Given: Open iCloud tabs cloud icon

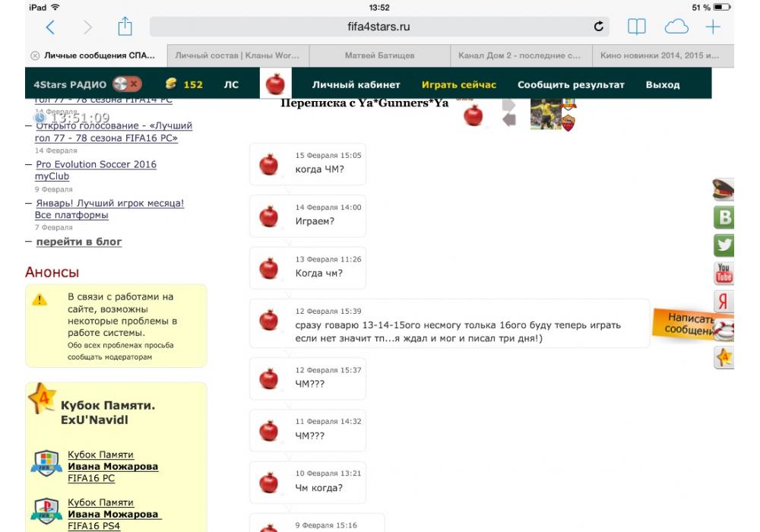Looking at the screenshot, I should coord(676,27).
